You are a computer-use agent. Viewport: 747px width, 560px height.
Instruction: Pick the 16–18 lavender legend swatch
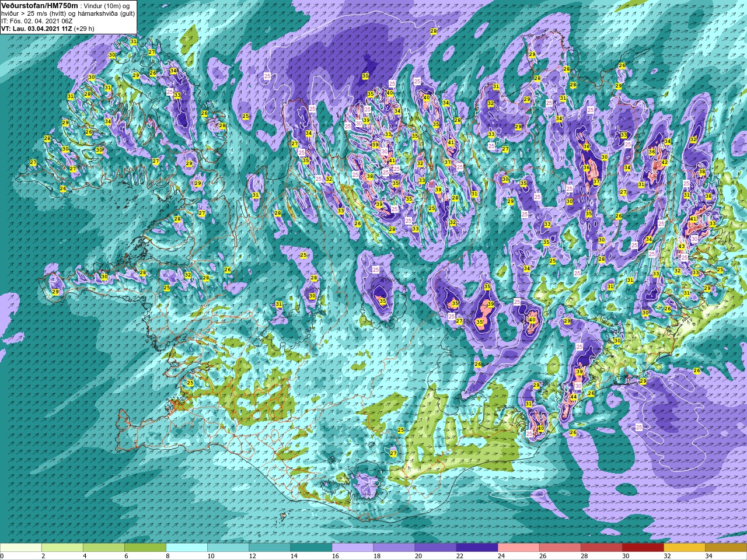click(x=352, y=548)
